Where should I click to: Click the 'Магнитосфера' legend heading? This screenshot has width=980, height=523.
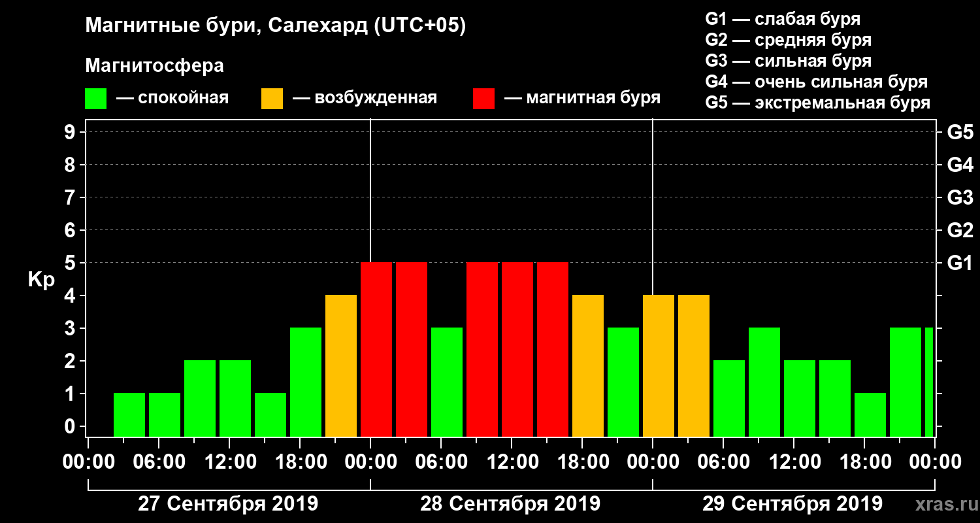[154, 66]
